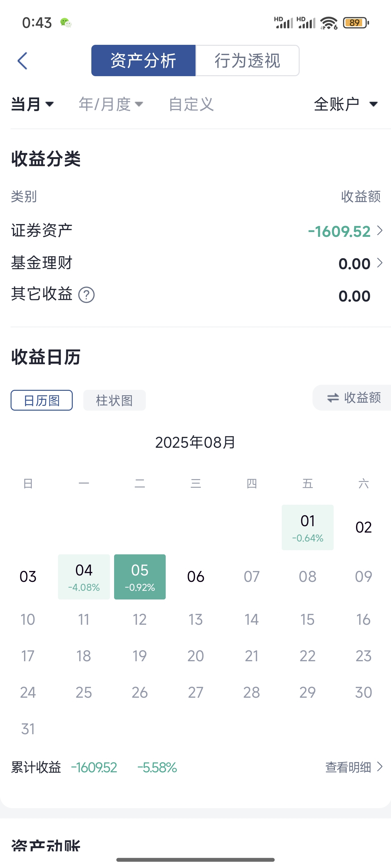This screenshot has height=868, width=391.
Task: Open WeChat notification icon in status bar
Action: coord(66,23)
